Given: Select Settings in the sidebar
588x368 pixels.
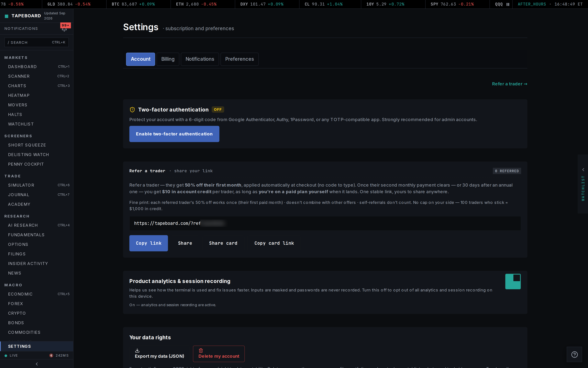Looking at the screenshot, I should [37, 346].
